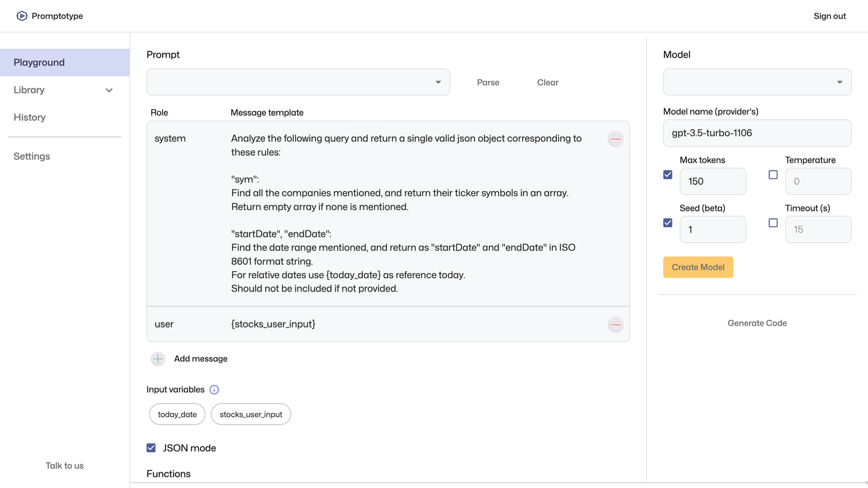This screenshot has width=868, height=488.
Task: Open the Prompt selection dropdown
Action: [x=298, y=82]
